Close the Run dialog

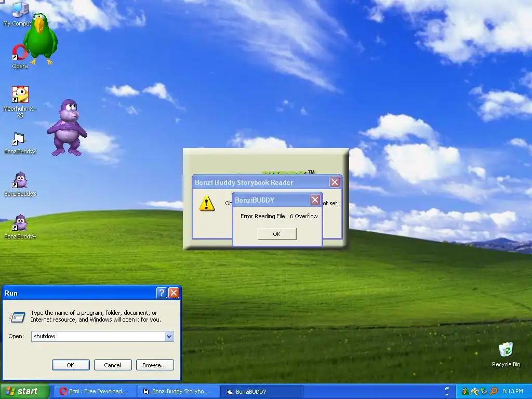[174, 292]
